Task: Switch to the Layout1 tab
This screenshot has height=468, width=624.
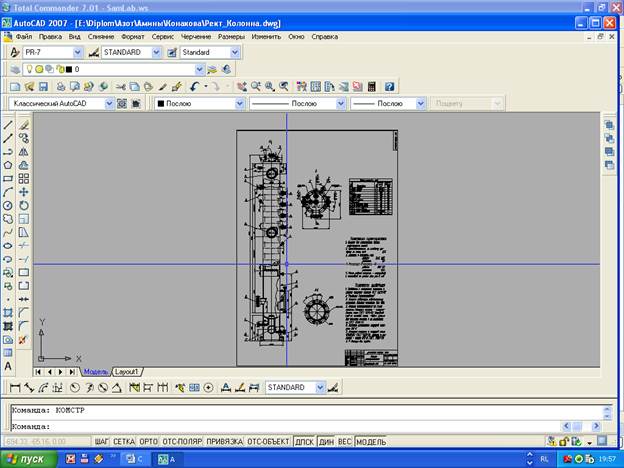Action: tap(126, 371)
